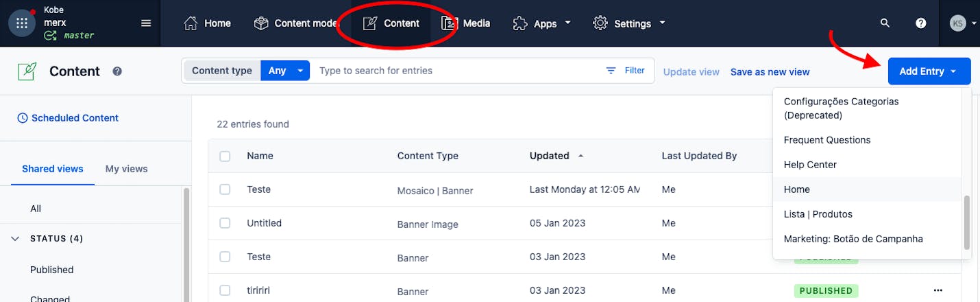This screenshot has width=980, height=302.
Task: Open the help question mark icon
Action: pyautogui.click(x=921, y=23)
